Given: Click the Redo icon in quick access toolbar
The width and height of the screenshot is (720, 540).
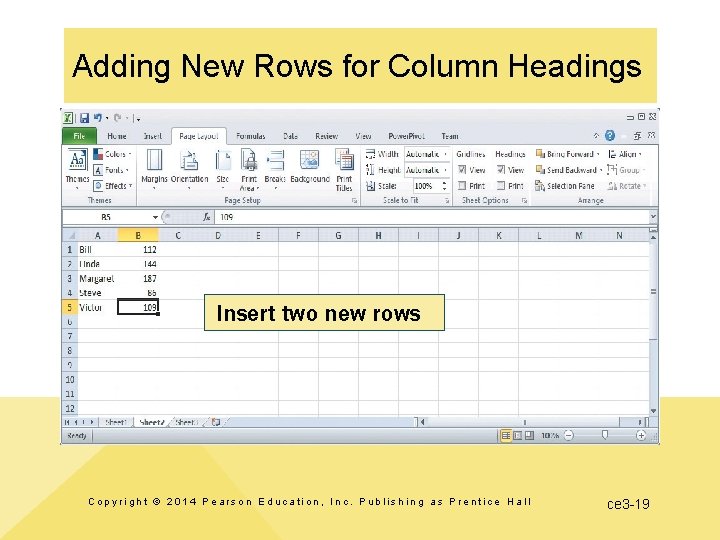Looking at the screenshot, I should [x=118, y=118].
